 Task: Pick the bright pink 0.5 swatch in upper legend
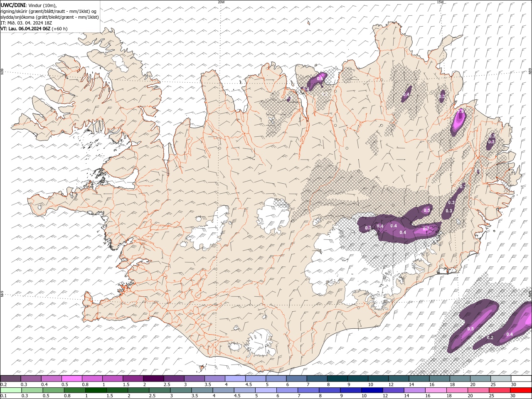(x=71, y=379)
